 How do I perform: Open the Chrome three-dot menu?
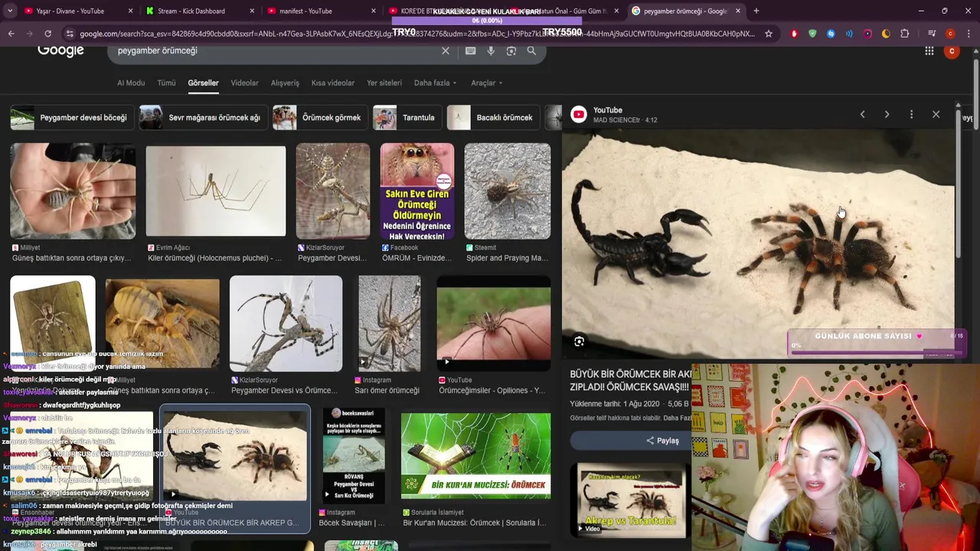point(969,34)
